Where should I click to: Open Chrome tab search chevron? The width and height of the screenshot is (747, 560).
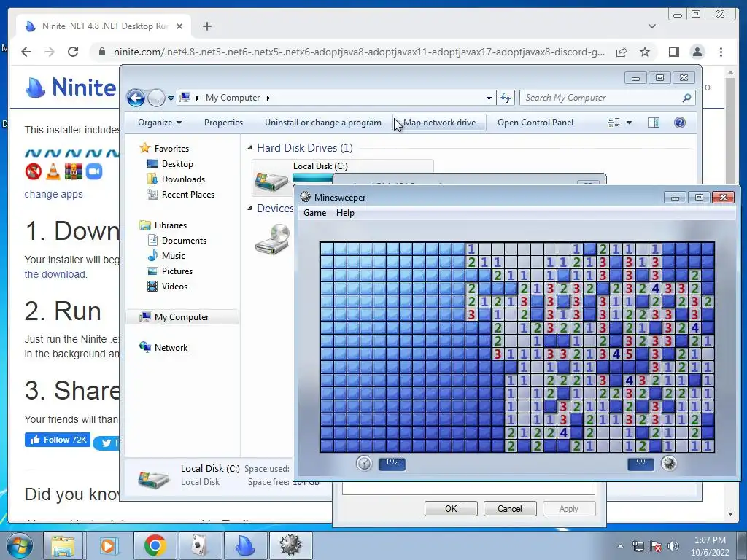tap(651, 26)
